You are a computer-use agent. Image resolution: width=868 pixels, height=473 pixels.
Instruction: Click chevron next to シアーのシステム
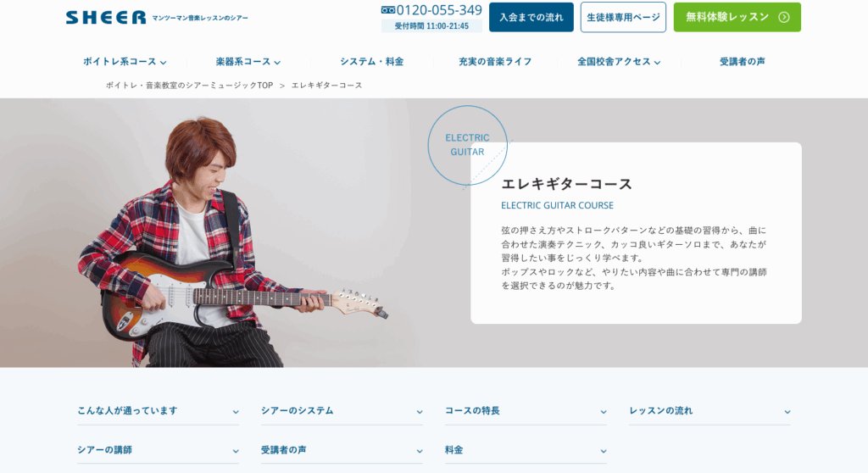pyautogui.click(x=420, y=412)
